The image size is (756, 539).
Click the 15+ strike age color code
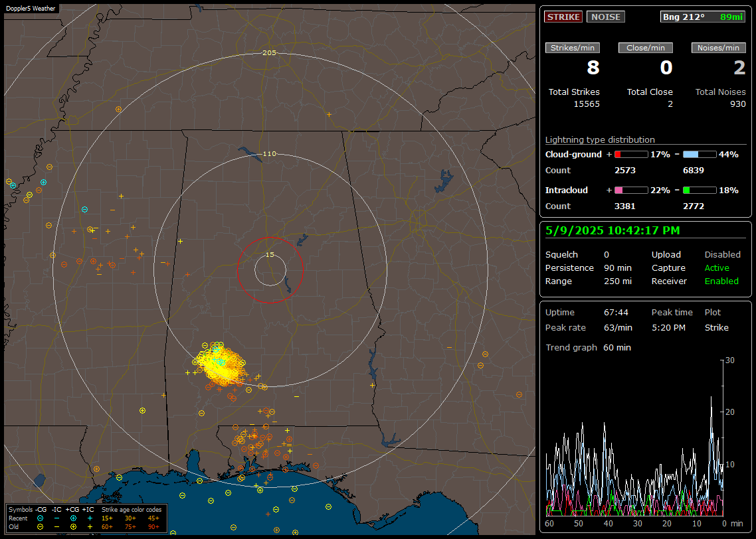point(107,518)
